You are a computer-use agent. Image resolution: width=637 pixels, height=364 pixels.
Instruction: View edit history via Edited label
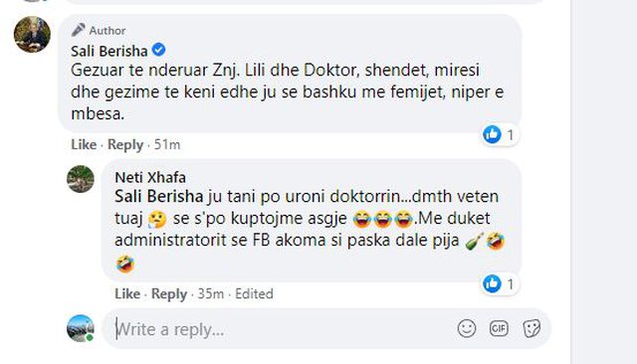click(255, 293)
